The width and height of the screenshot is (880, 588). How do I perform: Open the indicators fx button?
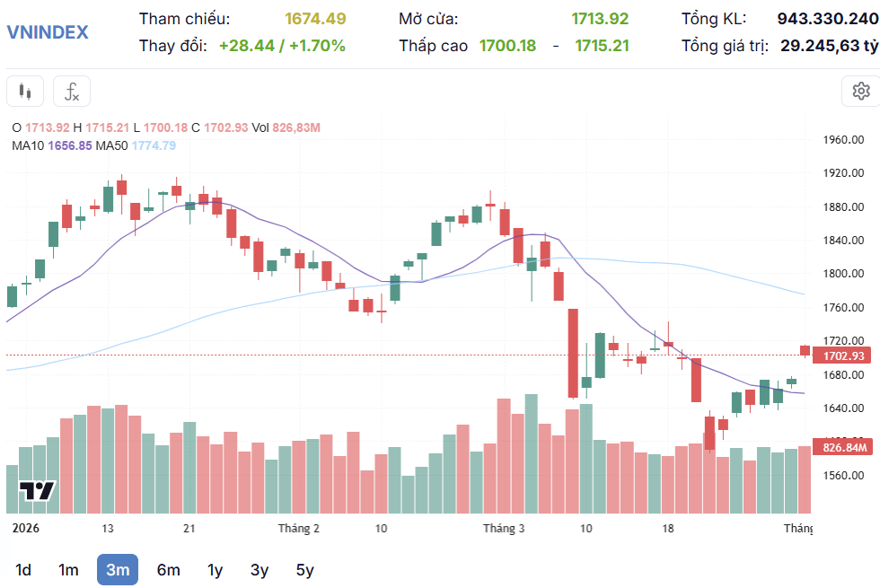(72, 92)
